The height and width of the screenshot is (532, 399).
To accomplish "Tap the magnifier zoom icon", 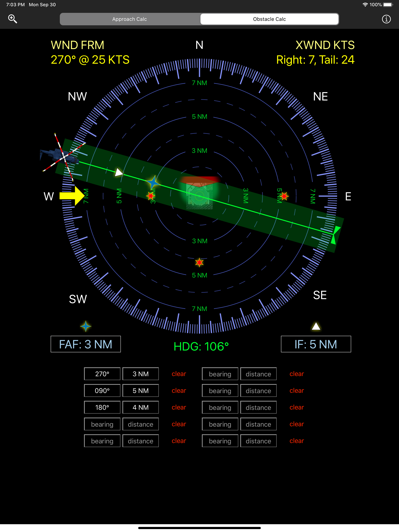I will pyautogui.click(x=12, y=19).
